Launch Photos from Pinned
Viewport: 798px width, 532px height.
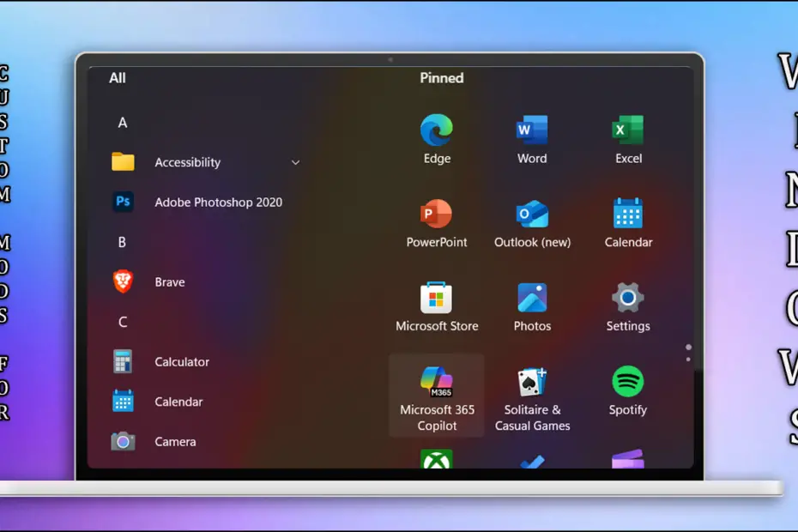532,307
